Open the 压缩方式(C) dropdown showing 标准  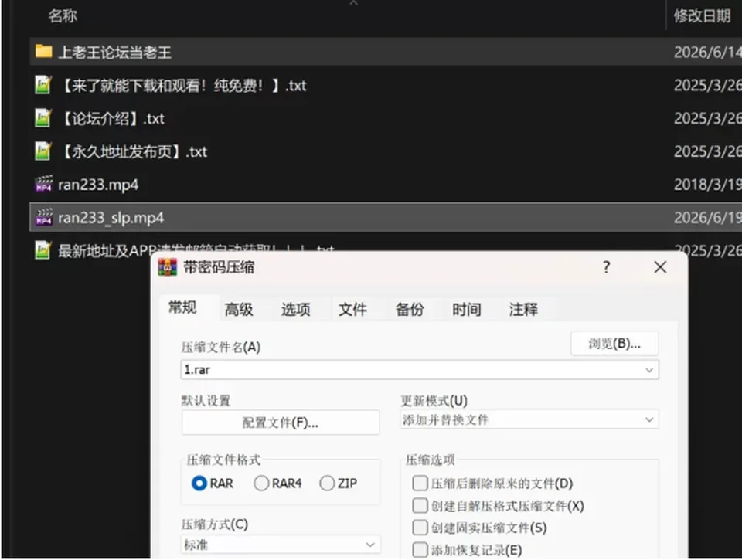pos(280,545)
